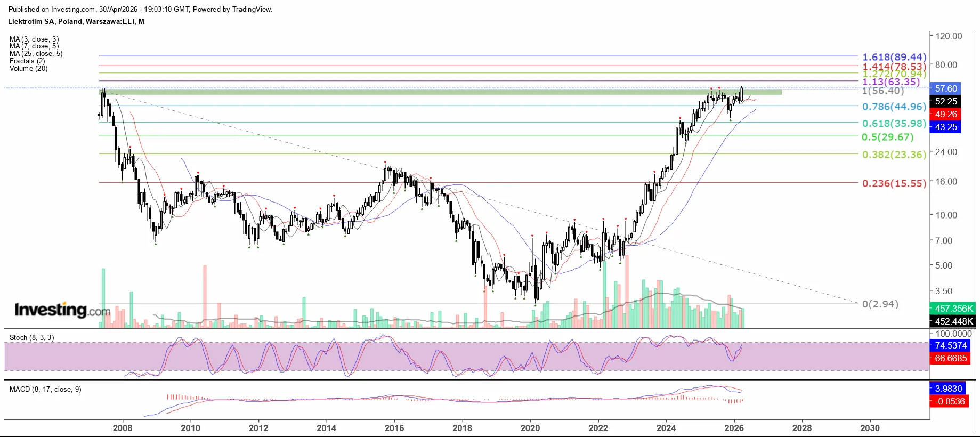Click the 0.5(29.67) Fibonacci level label

click(x=887, y=137)
